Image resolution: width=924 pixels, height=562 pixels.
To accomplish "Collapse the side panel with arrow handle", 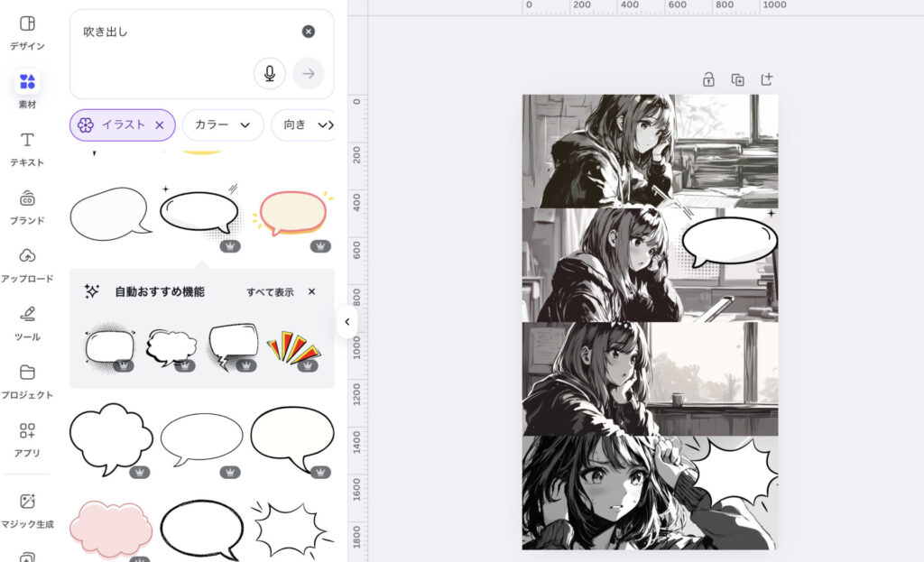I will [347, 322].
